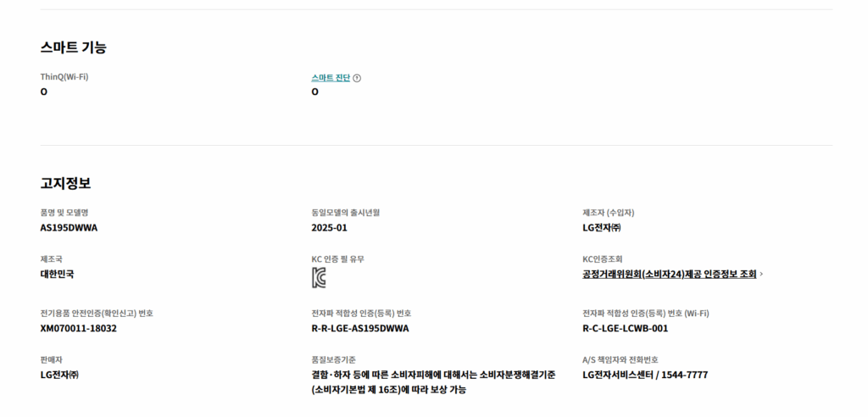The width and height of the screenshot is (868, 417).
Task: Click LG전자㈜ under 제조자 (수입자)
Action: click(602, 227)
